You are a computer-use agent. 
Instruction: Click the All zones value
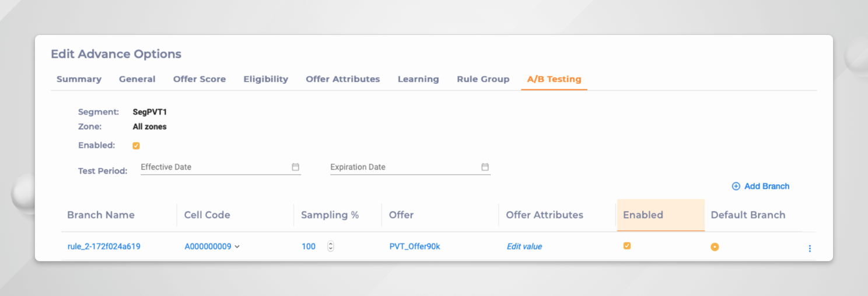[x=150, y=126]
